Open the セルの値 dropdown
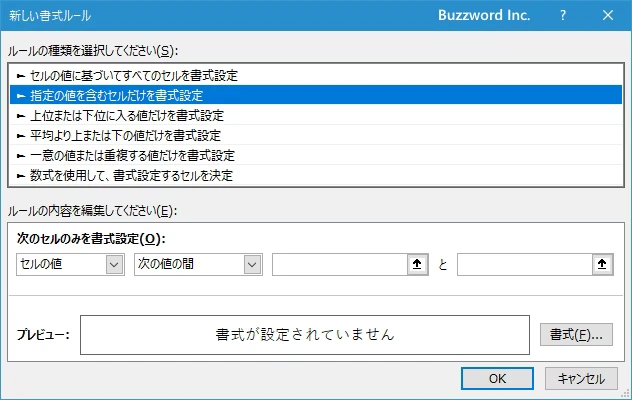The height and width of the screenshot is (400, 632). (70, 265)
